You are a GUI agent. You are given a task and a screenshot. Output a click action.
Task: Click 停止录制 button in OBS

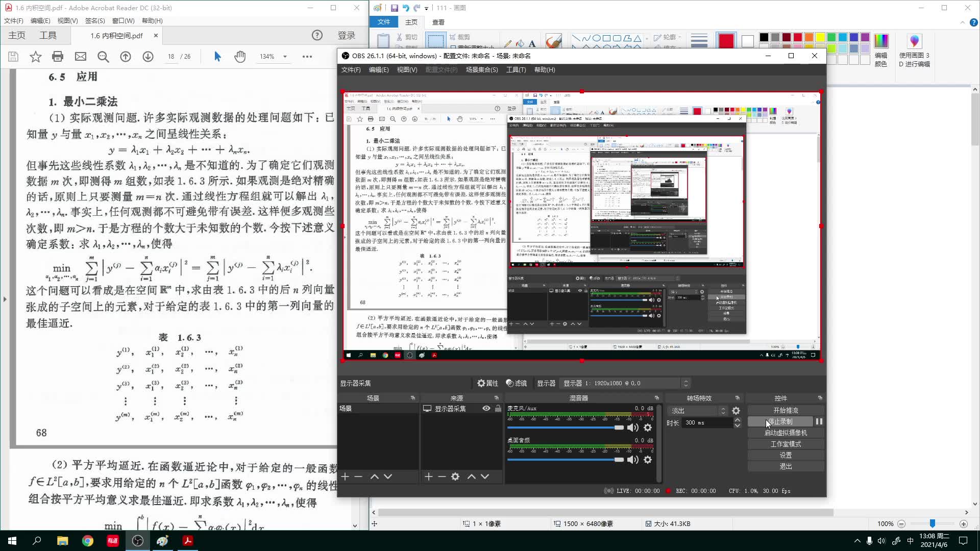[x=780, y=421]
